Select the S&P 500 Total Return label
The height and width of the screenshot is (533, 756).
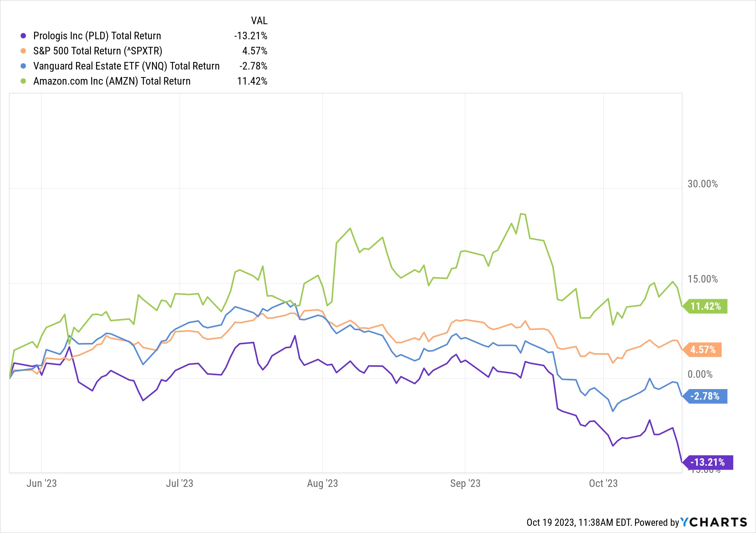98,51
